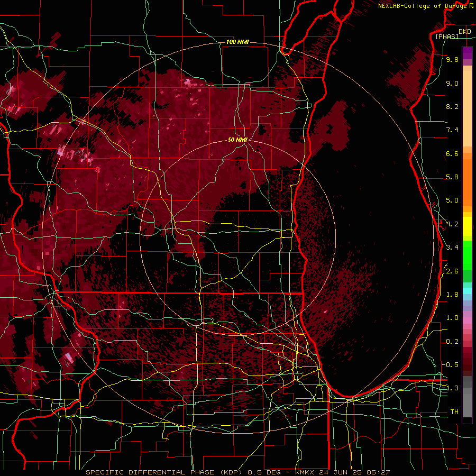The height and width of the screenshot is (476, 476).
Task: Click the [PHAS] label above the legend
Action: click(x=447, y=36)
